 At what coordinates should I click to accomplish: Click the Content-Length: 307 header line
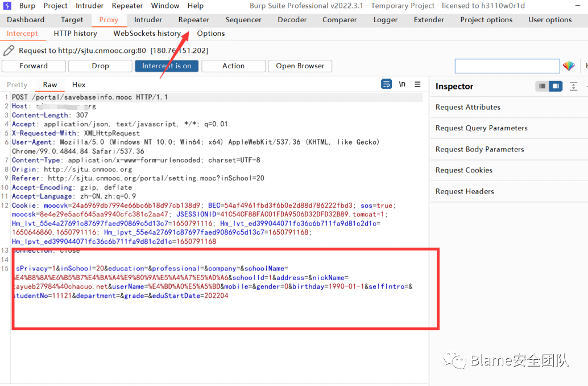(50, 115)
